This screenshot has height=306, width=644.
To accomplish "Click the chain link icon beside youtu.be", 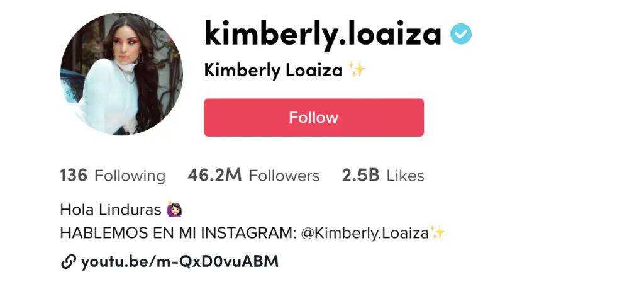I will [68, 261].
